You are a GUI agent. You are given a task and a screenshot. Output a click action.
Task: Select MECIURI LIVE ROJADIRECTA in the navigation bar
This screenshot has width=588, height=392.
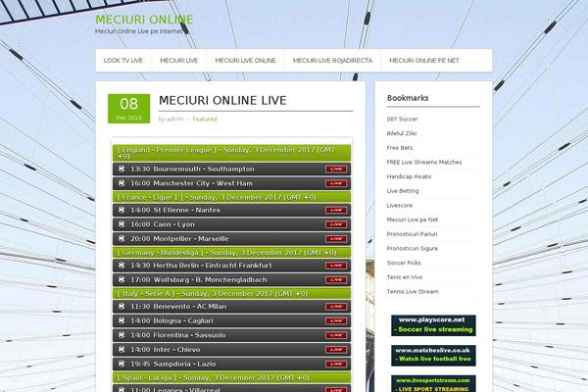(332, 61)
